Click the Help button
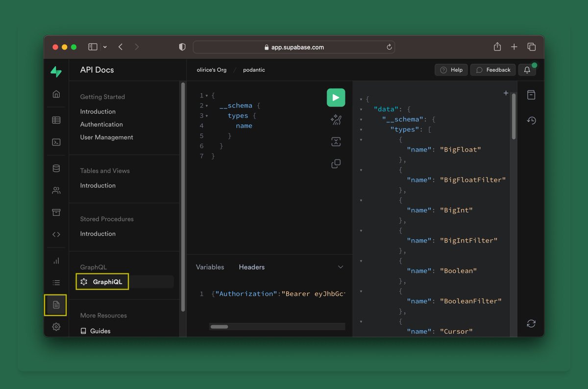This screenshot has height=389, width=588. (x=451, y=70)
